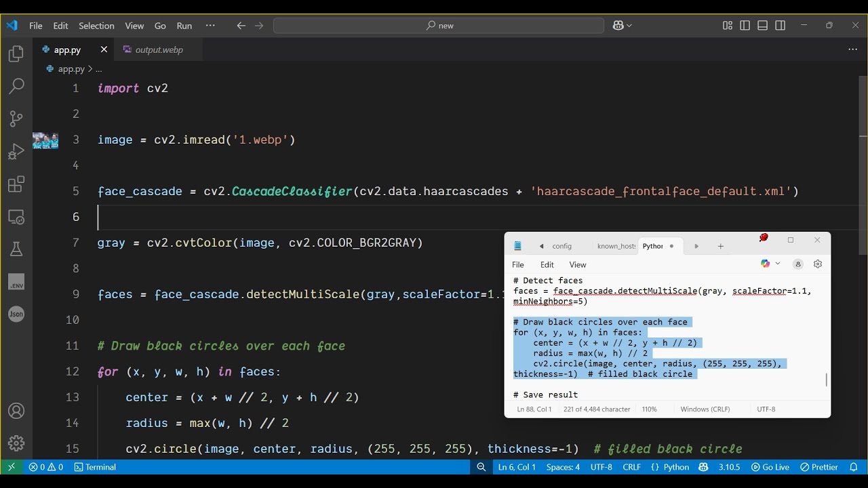Open notifications bell in status bar
This screenshot has height=488, width=868.
(x=854, y=467)
